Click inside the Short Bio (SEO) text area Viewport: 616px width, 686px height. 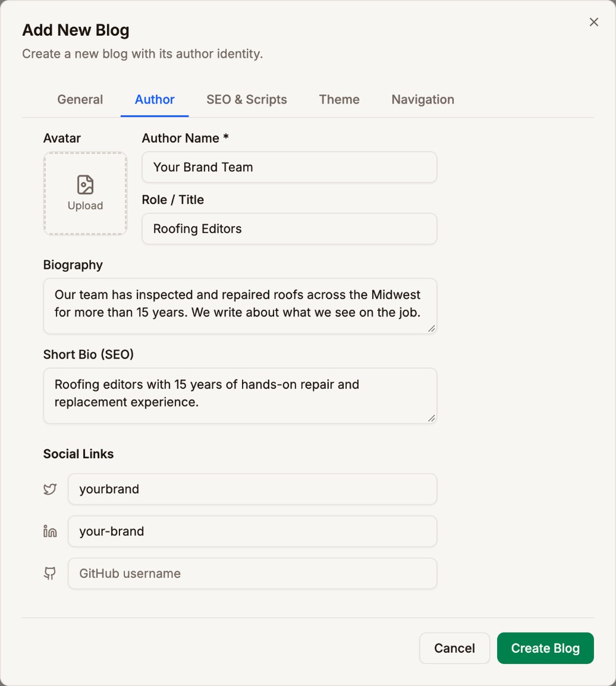(240, 396)
